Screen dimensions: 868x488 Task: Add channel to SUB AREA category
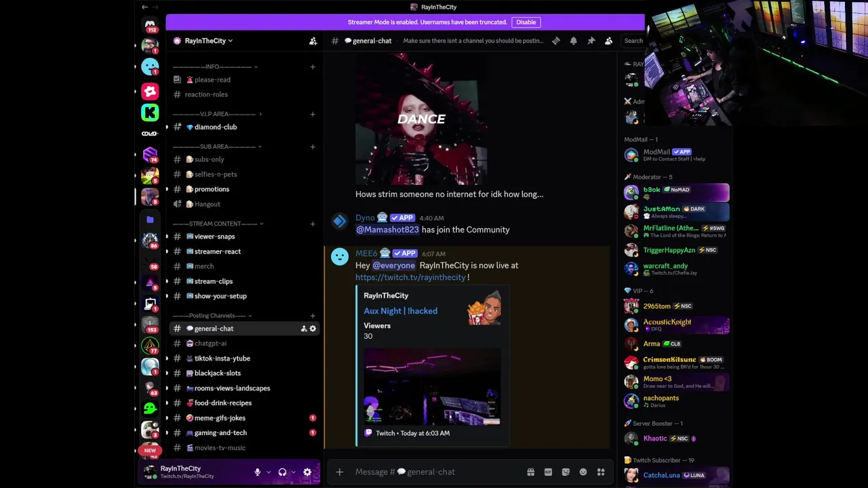(313, 146)
